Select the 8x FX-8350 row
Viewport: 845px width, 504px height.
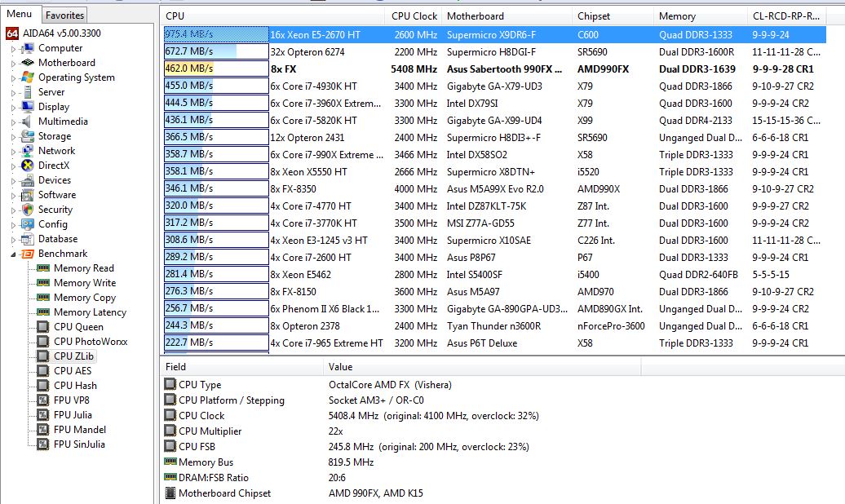(495, 189)
